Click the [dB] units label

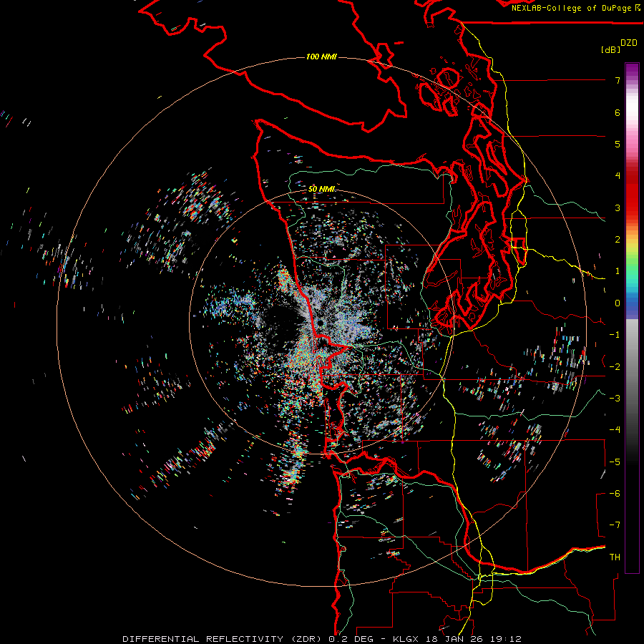(x=610, y=49)
